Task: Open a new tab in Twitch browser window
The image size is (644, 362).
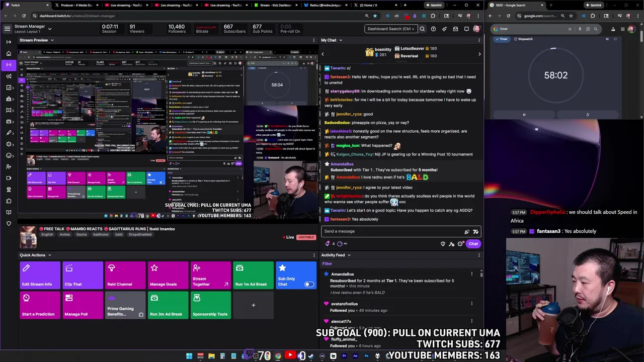Action: point(405,5)
